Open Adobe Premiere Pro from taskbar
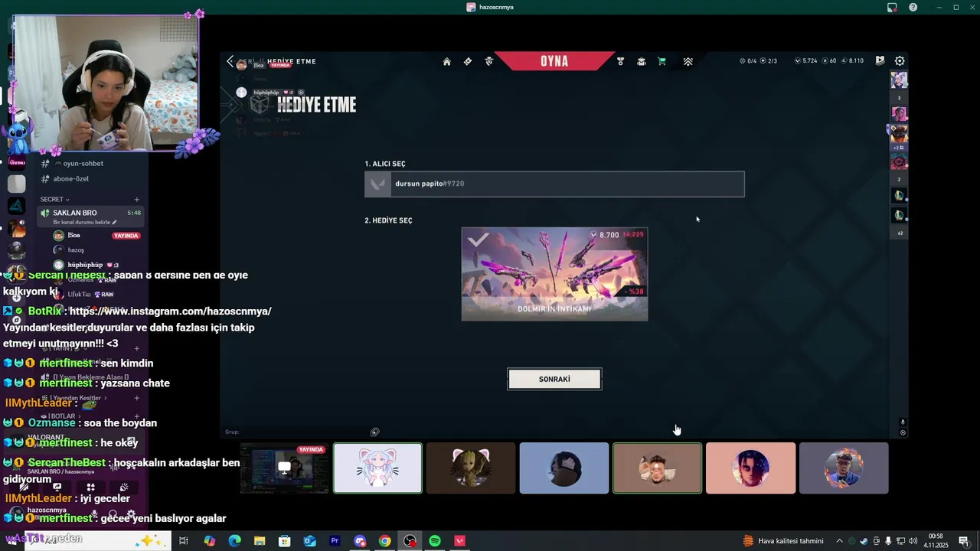This screenshot has width=980, height=551. 335,541
